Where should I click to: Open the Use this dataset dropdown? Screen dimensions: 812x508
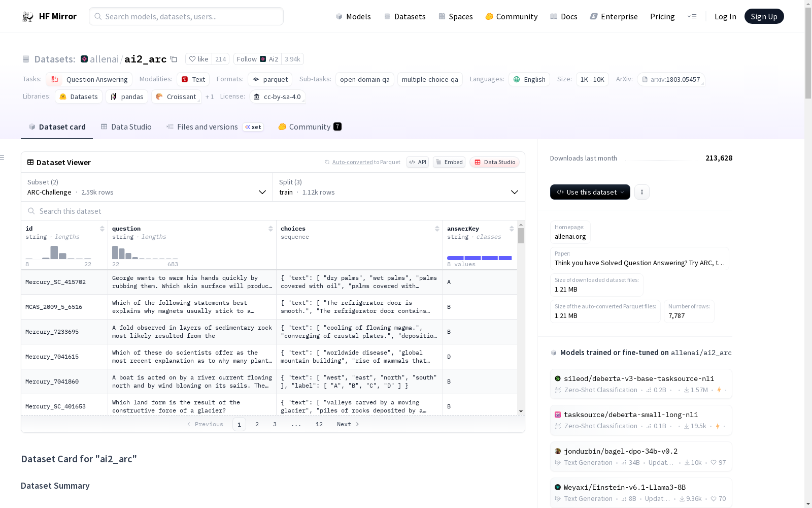pyautogui.click(x=590, y=192)
